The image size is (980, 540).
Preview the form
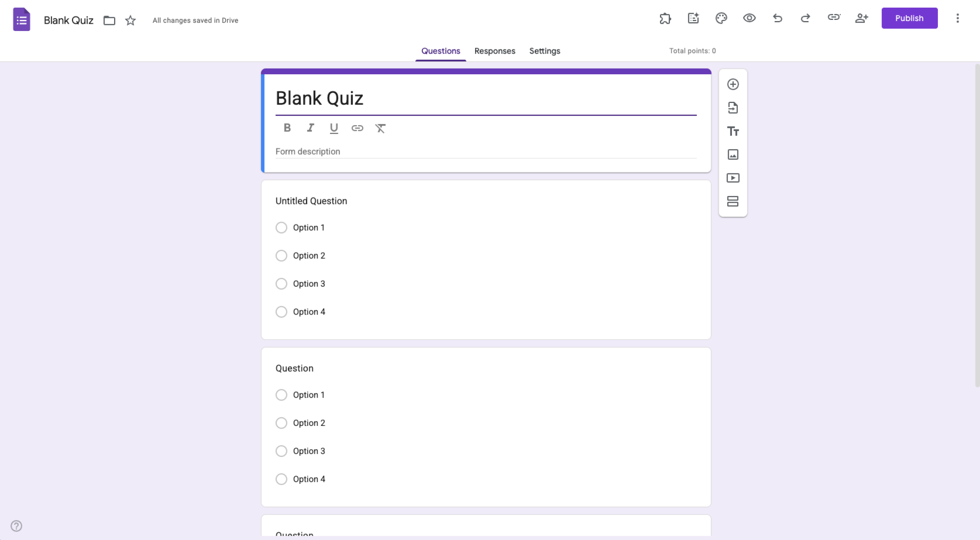(x=749, y=18)
